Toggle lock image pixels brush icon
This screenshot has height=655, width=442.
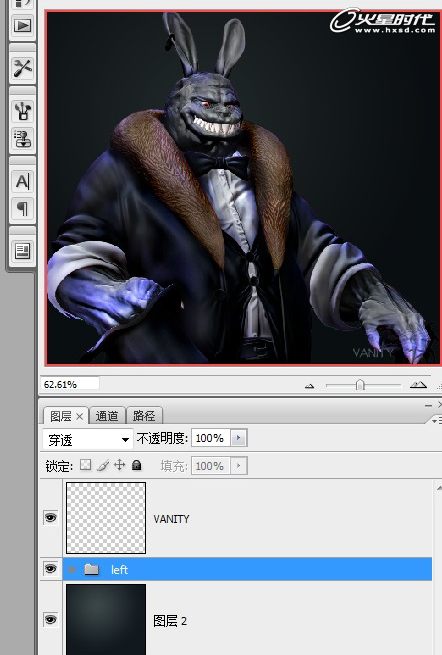[x=103, y=465]
